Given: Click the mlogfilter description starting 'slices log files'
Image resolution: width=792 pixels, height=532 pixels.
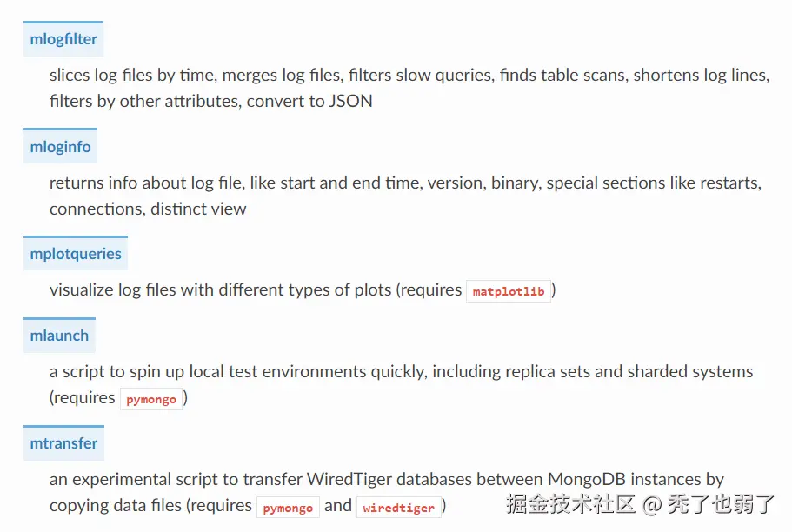Looking at the screenshot, I should pyautogui.click(x=409, y=89).
